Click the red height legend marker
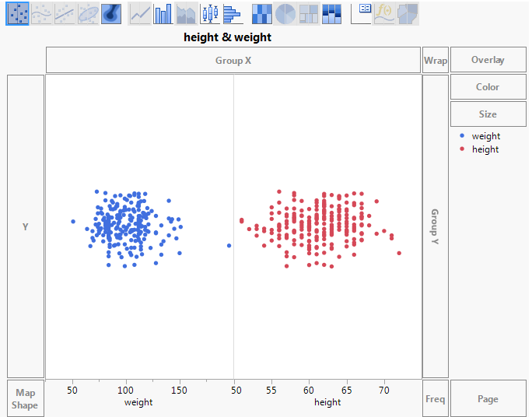Viewport: 532px width, 417px height. [462, 149]
